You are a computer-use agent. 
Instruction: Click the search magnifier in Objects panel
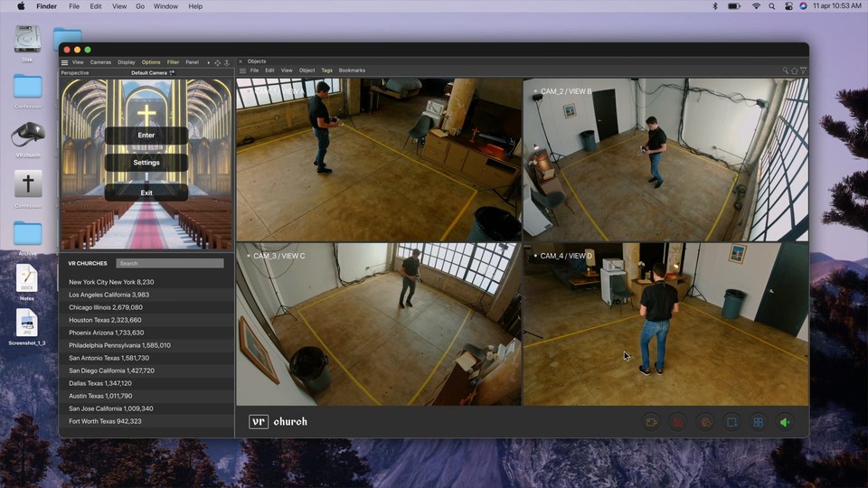(786, 70)
